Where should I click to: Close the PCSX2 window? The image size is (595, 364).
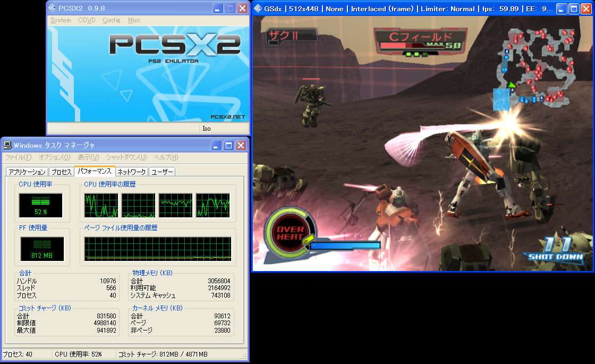(242, 9)
